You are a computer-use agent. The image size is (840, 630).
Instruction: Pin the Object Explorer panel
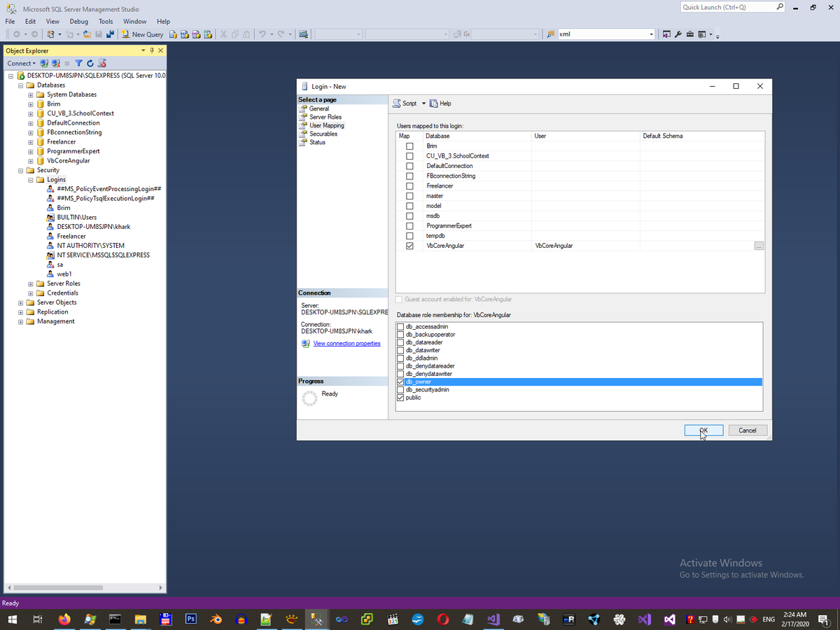click(152, 50)
